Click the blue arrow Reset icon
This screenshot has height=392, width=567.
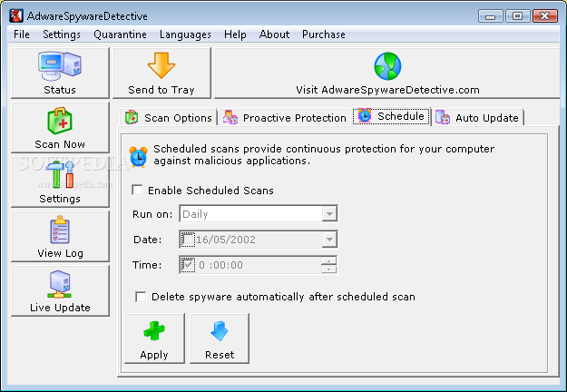pos(220,331)
